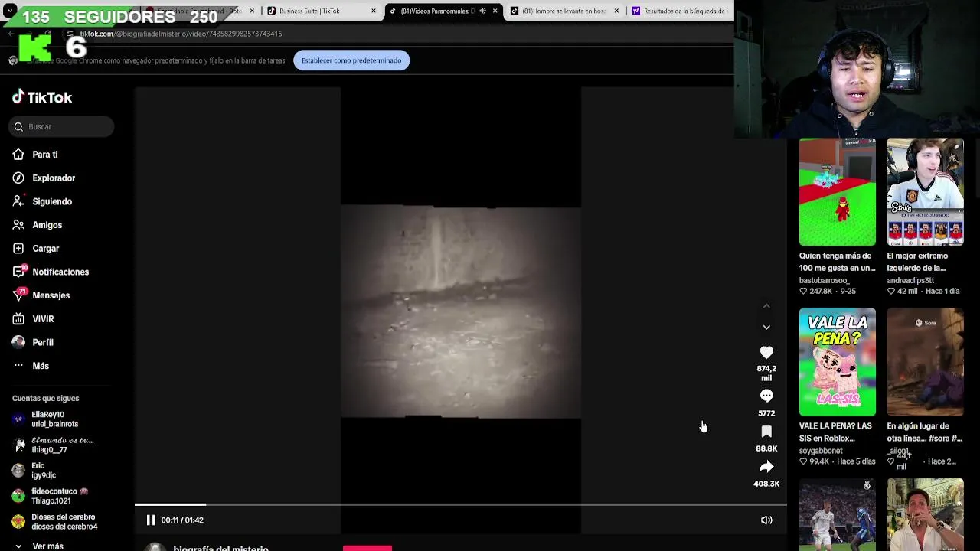Close the Videos Paranormales tab
Image resolution: width=980 pixels, height=551 pixels.
coord(495,11)
